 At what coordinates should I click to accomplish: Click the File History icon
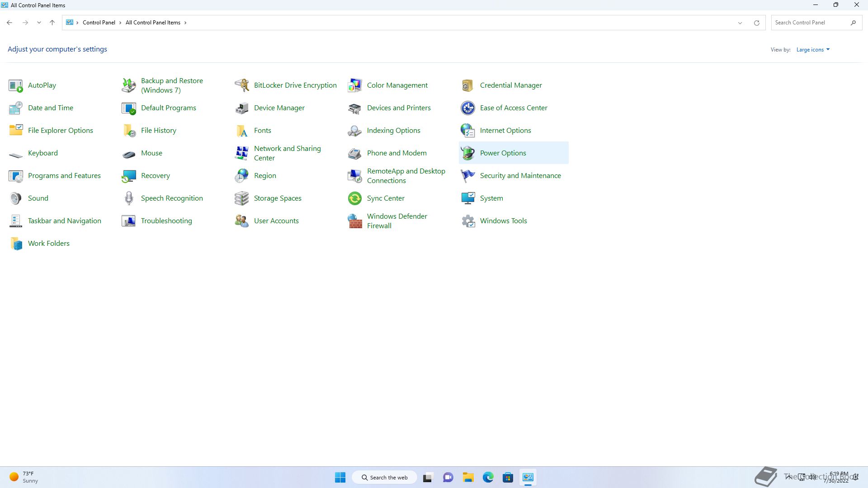[129, 131]
